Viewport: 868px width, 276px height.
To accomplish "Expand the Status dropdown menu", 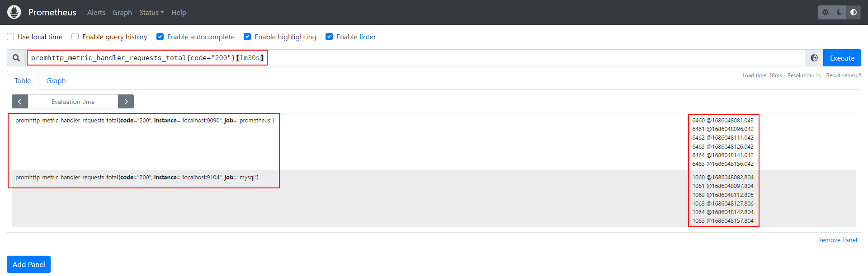I will [151, 12].
